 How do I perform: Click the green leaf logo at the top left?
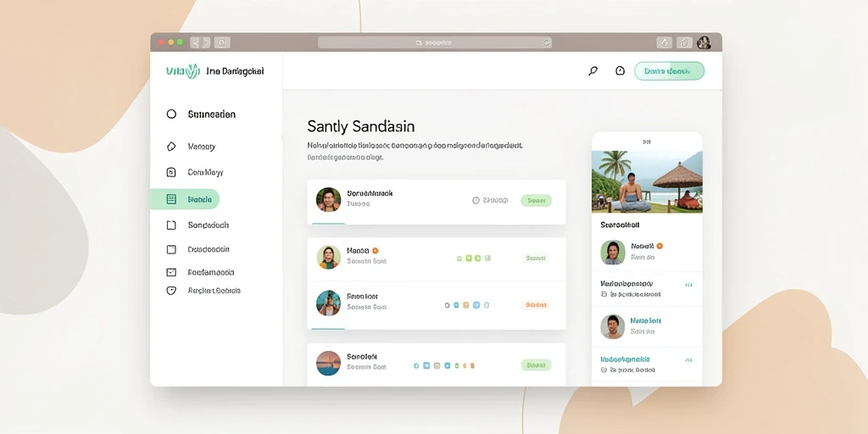click(x=192, y=71)
